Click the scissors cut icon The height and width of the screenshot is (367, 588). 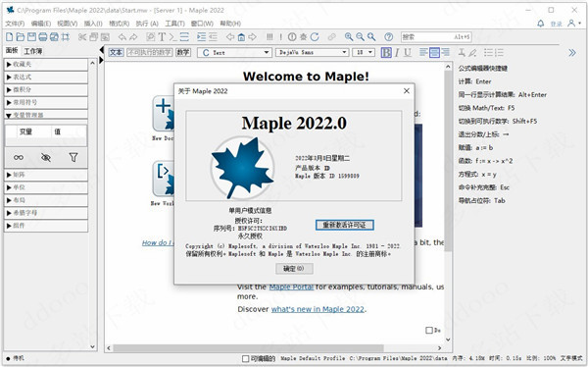tap(82, 37)
